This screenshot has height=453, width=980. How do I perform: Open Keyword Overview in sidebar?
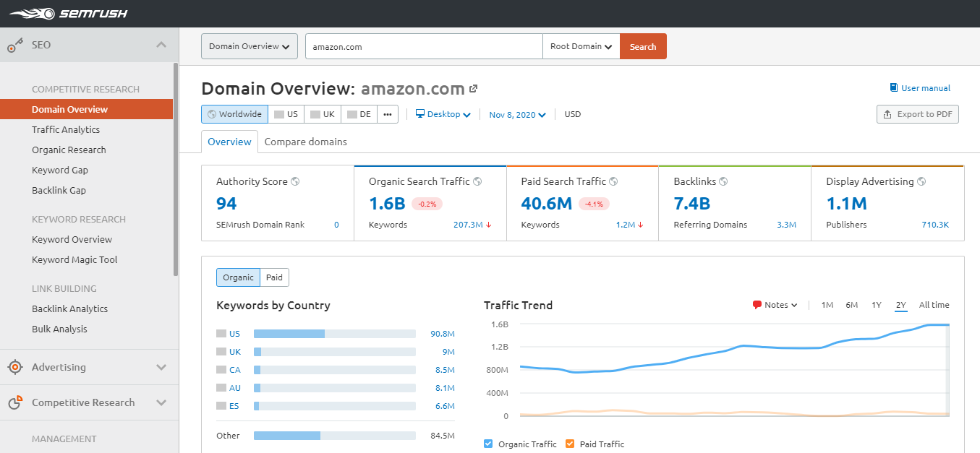[72, 239]
